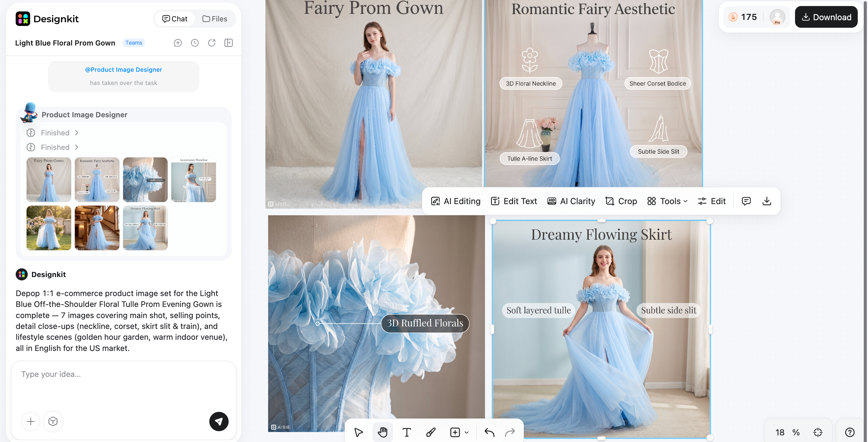Click AI Editing in image toolbar
The height and width of the screenshot is (442, 868).
[456, 201]
